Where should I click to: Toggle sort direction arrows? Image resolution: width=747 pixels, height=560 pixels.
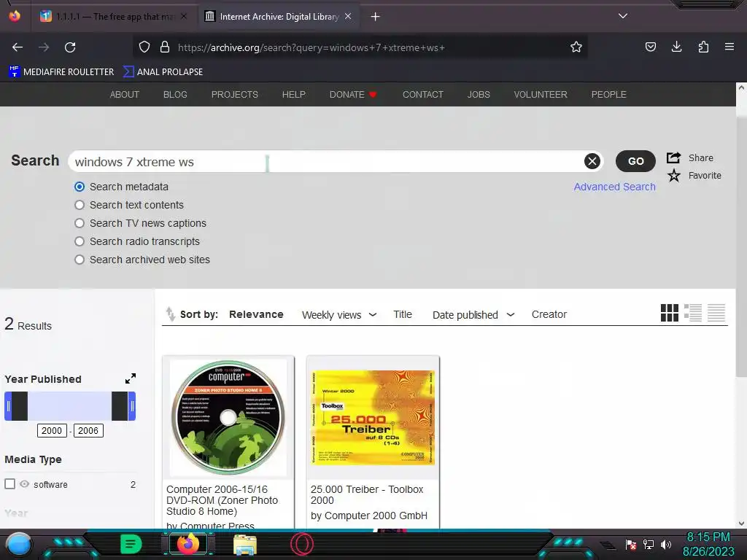(171, 314)
